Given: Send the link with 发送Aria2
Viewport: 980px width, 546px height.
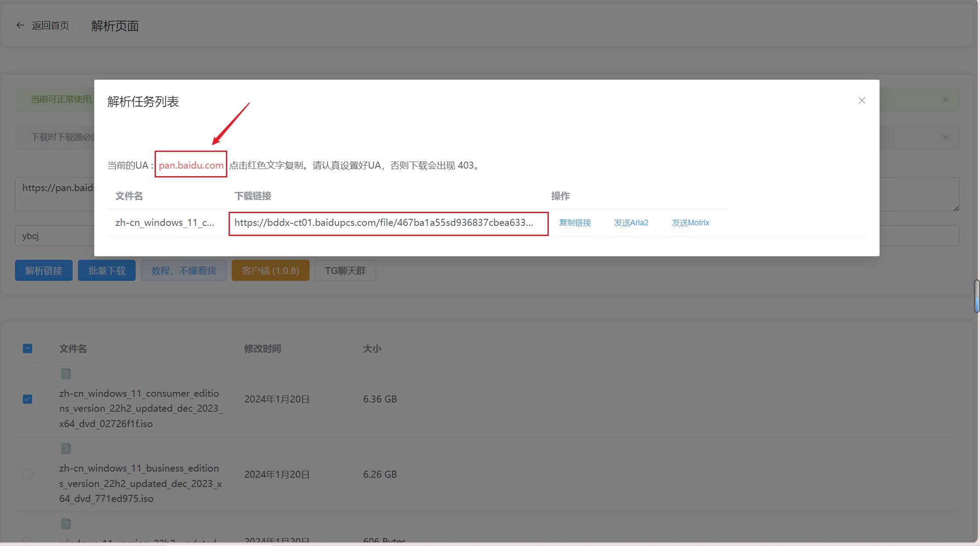Looking at the screenshot, I should pos(631,223).
